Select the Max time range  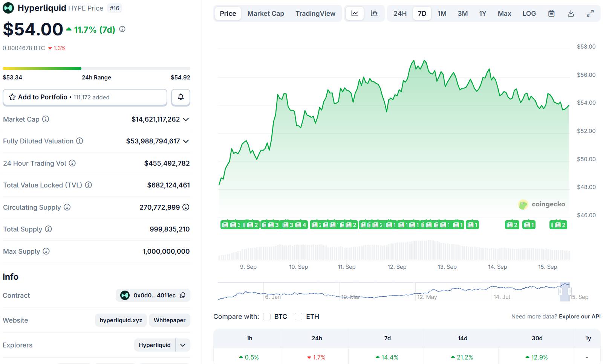(504, 14)
